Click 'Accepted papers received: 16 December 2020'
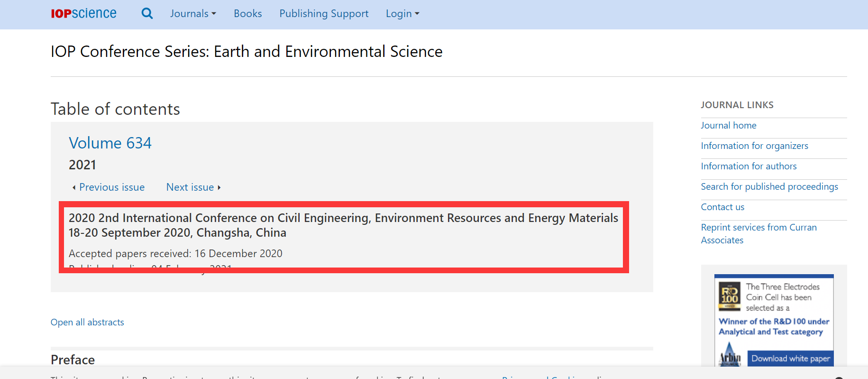Screen dimensions: 868x379 (x=175, y=253)
